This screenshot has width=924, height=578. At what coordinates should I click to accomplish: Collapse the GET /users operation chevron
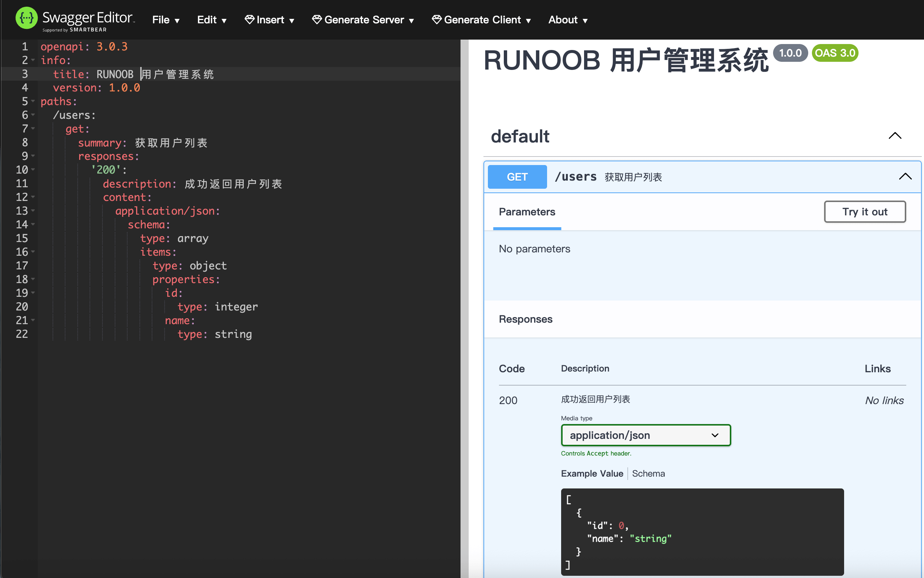905,177
